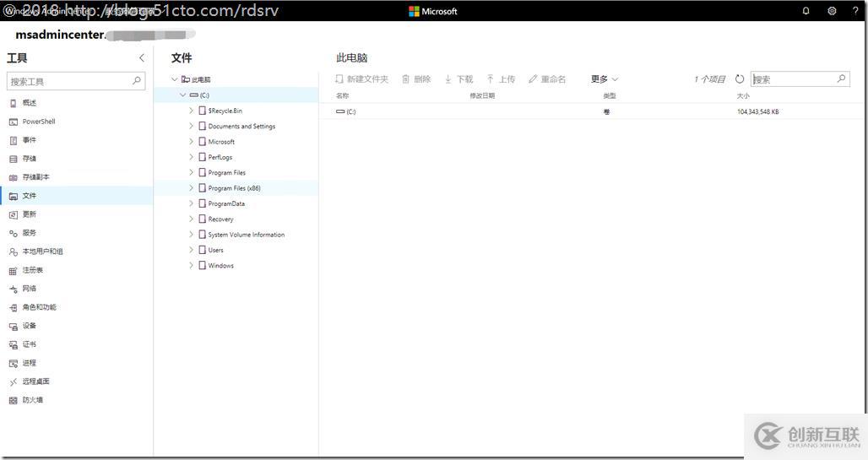Click Roles and features (角色和功能) icon
Screen dimensions: 868x460
[14, 308]
